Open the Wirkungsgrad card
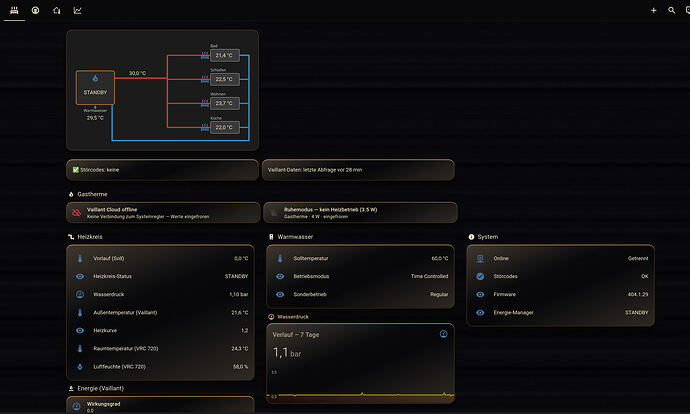This screenshot has width=690, height=414. pyautogui.click(x=160, y=405)
